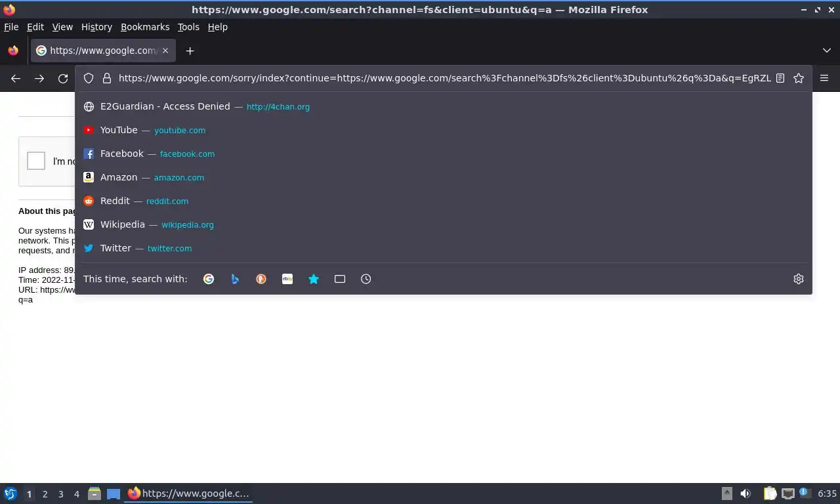
Task: Choose the Wikipedia suggestion
Action: click(x=444, y=224)
